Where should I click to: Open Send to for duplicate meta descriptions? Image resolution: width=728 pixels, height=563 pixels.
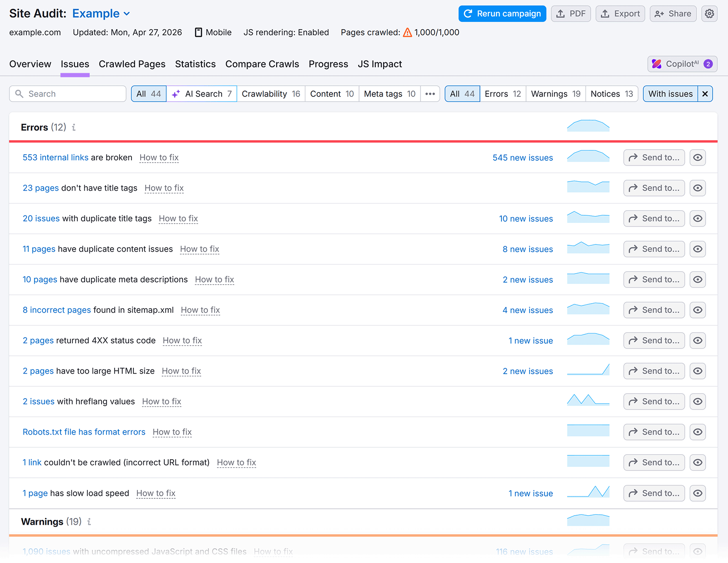654,279
